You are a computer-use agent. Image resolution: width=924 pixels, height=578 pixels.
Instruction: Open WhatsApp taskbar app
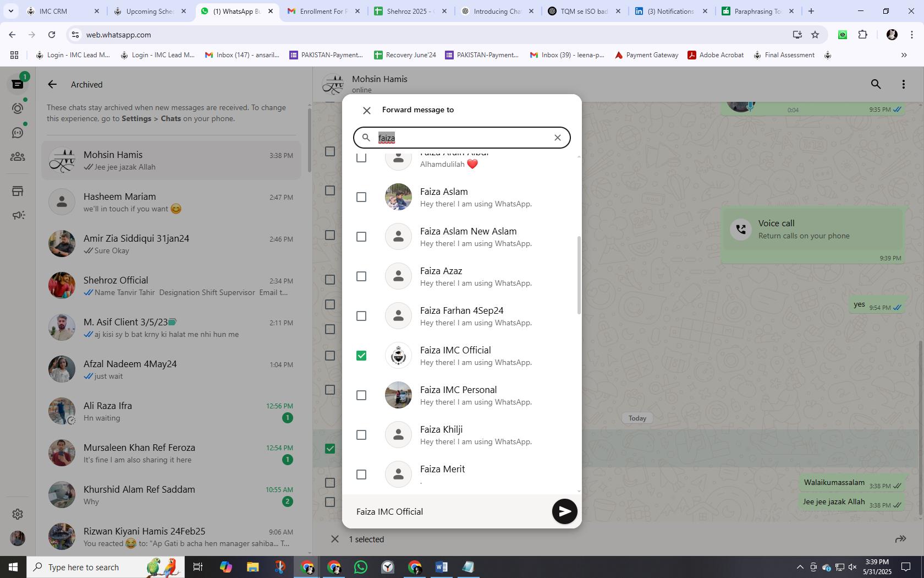[361, 567]
